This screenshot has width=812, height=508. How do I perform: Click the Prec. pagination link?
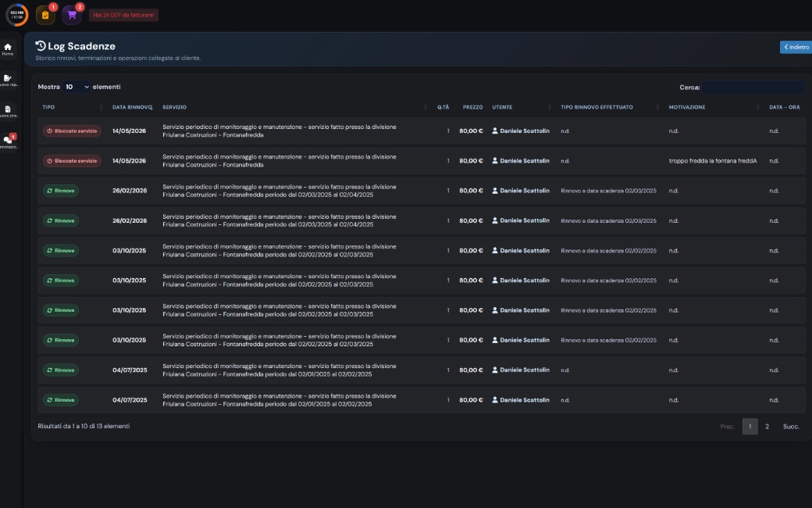tap(727, 427)
